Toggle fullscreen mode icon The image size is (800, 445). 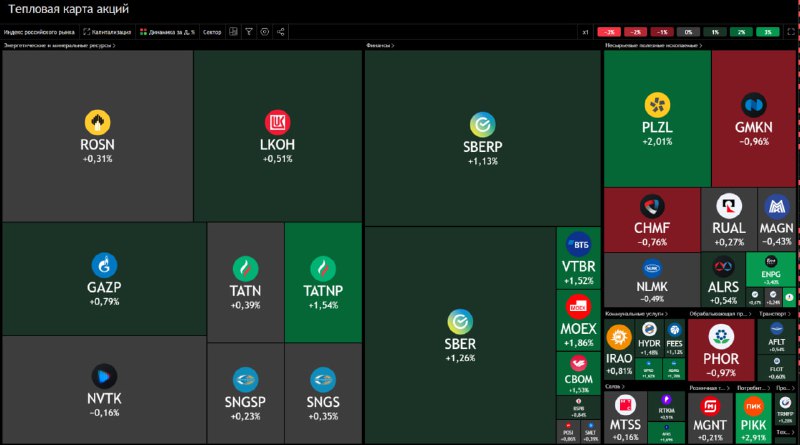coord(791,32)
